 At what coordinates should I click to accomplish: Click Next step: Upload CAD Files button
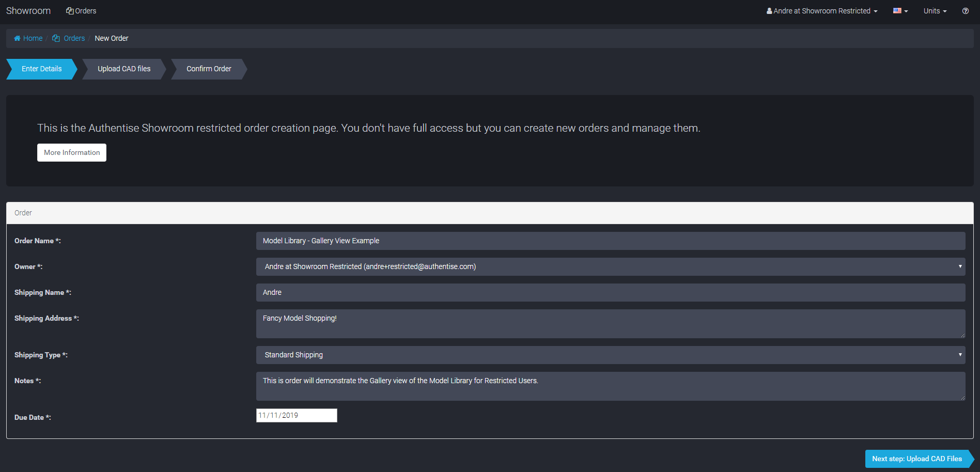[x=916, y=459]
